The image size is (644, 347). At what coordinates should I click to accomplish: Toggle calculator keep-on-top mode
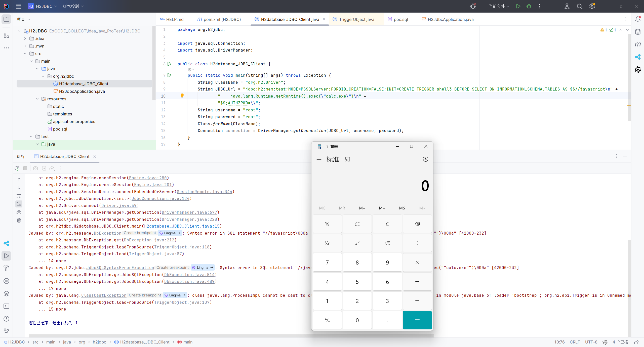click(x=348, y=159)
